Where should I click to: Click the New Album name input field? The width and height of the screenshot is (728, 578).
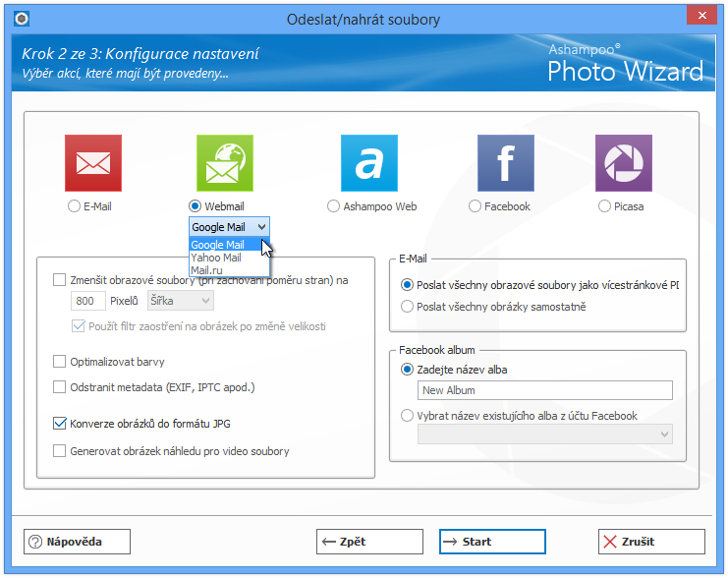[545, 390]
